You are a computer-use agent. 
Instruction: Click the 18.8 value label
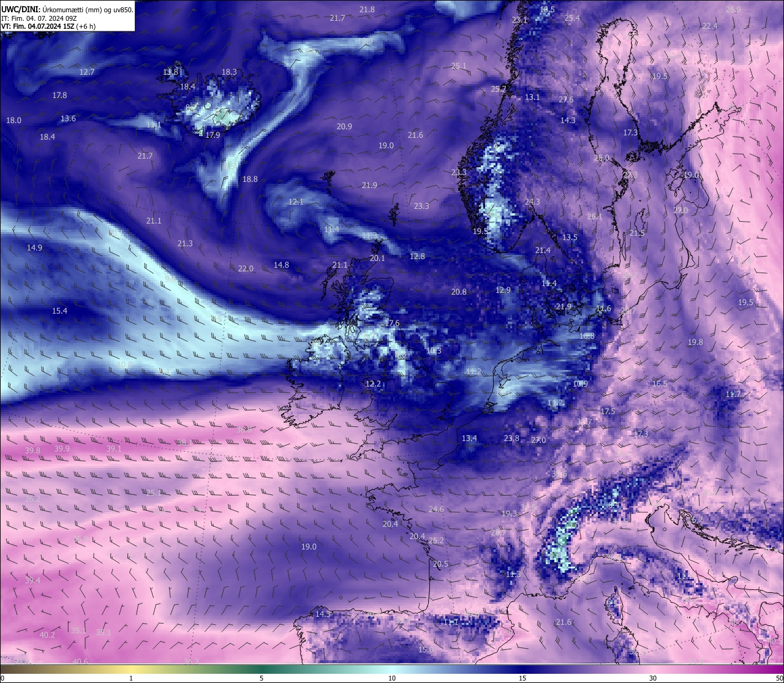pos(250,179)
